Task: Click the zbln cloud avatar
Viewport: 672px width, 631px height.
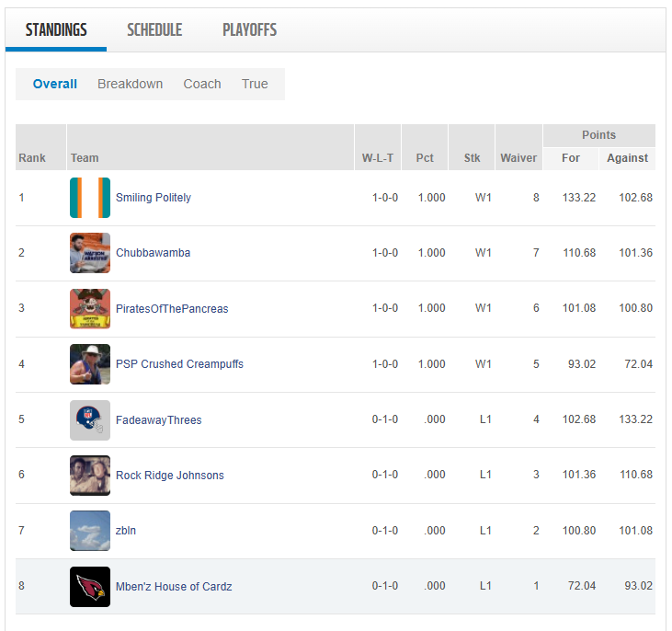Action: (x=90, y=531)
